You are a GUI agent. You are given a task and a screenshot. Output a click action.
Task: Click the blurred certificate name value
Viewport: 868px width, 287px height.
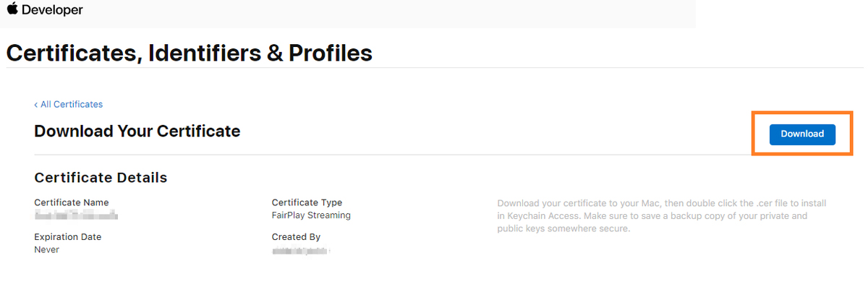click(76, 215)
